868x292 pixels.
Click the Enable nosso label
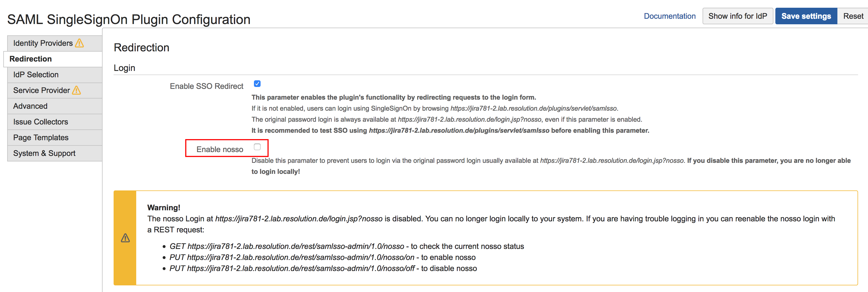pos(220,149)
